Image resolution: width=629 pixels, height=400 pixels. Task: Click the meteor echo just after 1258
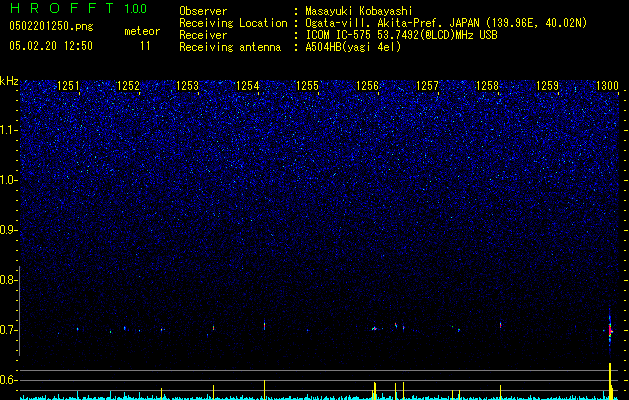(x=501, y=325)
